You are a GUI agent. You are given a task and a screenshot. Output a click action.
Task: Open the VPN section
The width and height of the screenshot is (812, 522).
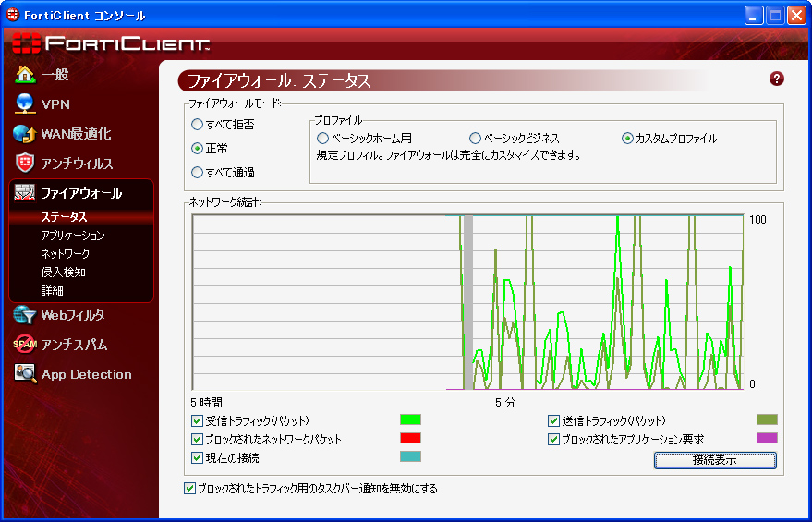(x=55, y=104)
